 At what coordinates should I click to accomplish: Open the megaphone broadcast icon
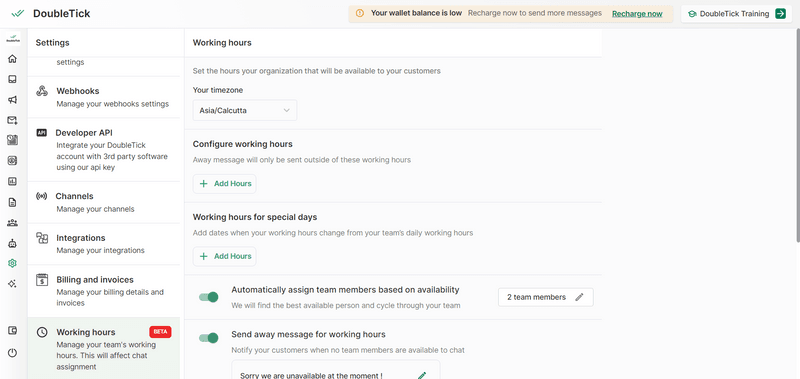[x=12, y=99]
